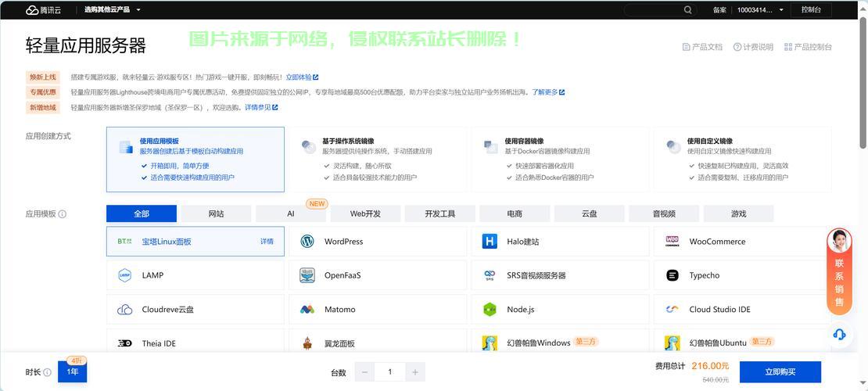Click the sales agent avatar picture
868x391 pixels.
pyautogui.click(x=839, y=241)
